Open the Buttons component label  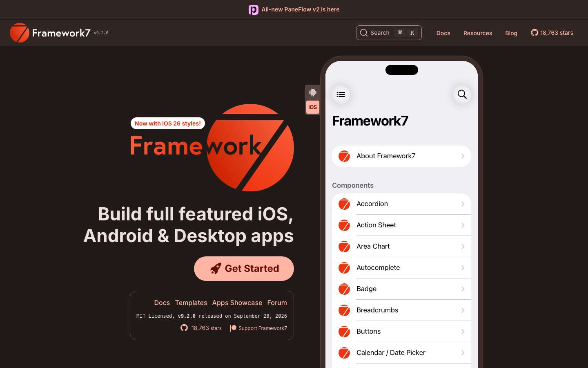[369, 331]
